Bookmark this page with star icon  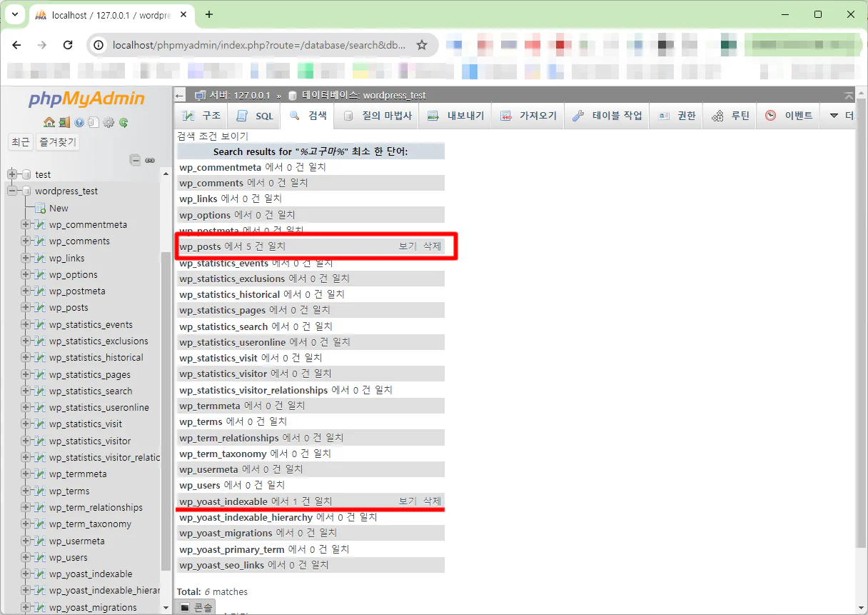click(422, 45)
